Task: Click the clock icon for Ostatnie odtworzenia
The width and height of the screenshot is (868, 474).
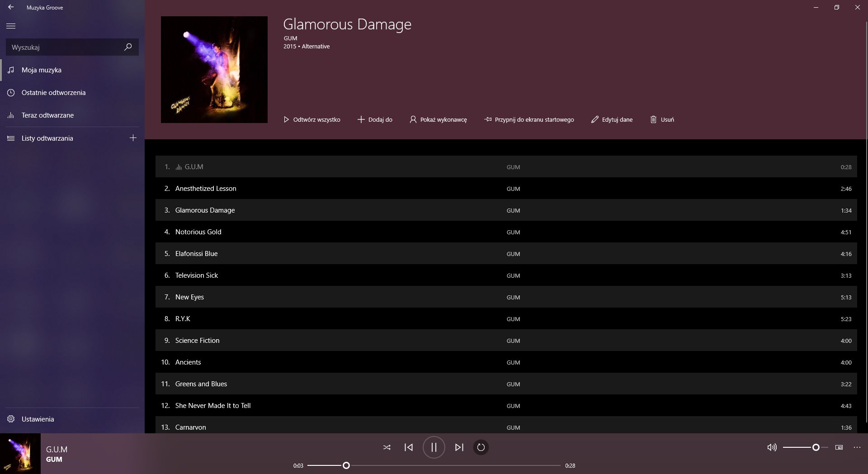Action: (11, 92)
